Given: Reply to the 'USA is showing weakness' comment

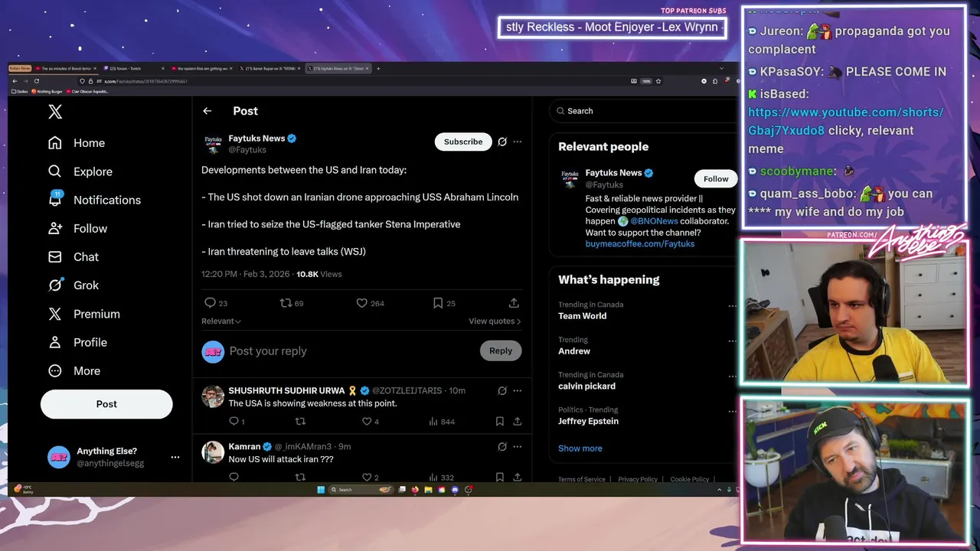Looking at the screenshot, I should coord(234,421).
